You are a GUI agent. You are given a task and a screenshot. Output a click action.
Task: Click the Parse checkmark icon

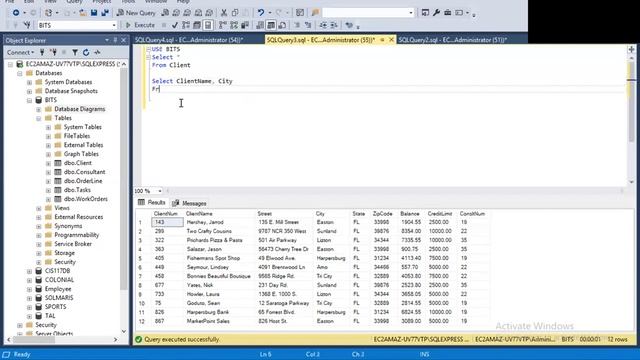(x=175, y=25)
